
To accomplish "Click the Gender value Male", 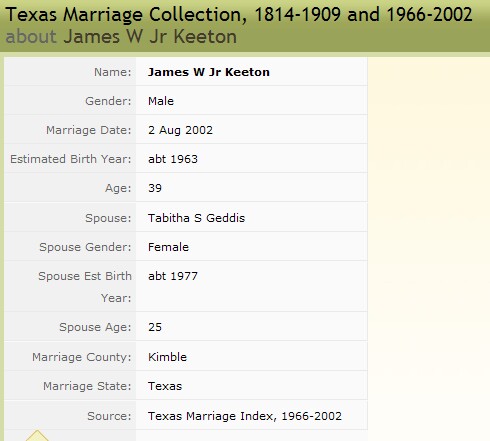I will pyautogui.click(x=161, y=101).
